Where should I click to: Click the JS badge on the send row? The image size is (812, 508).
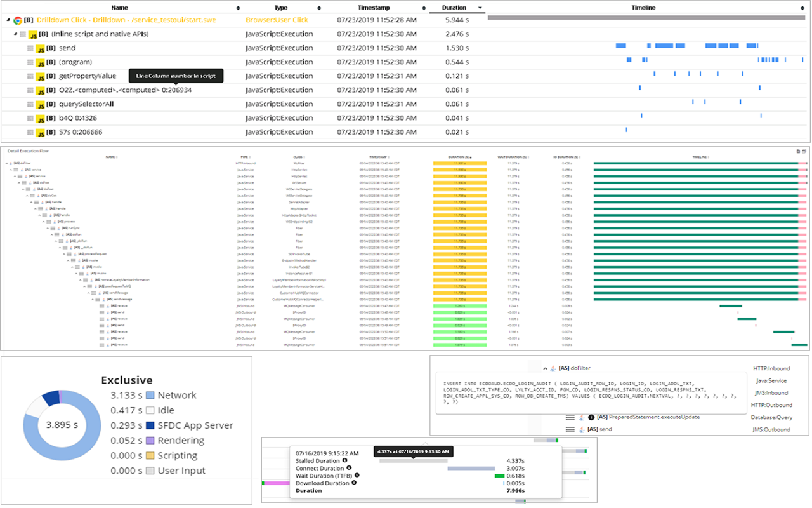(x=42, y=48)
